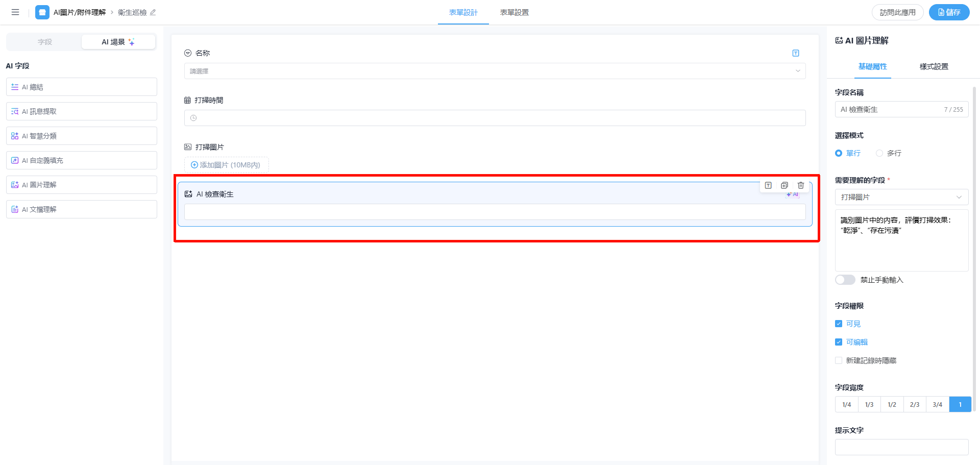Click the pencil icon to rename 衛生巡檢

click(x=153, y=12)
